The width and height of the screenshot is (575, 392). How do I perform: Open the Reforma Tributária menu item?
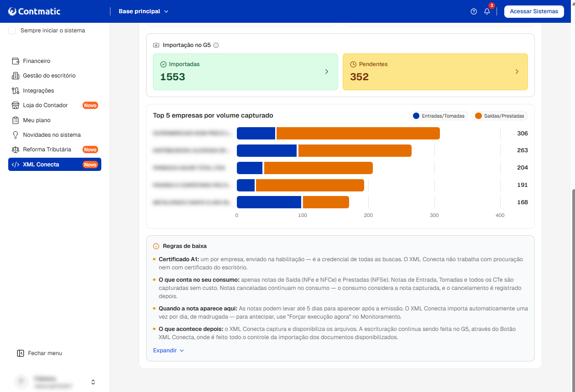[55, 150]
